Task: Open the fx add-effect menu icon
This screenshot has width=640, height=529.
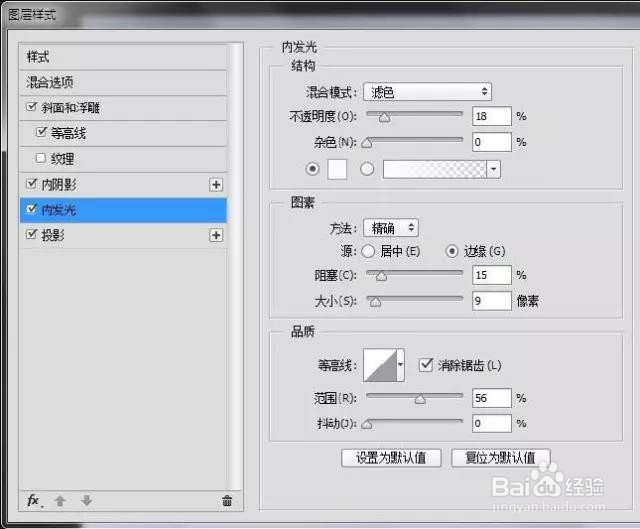Action: 35,500
